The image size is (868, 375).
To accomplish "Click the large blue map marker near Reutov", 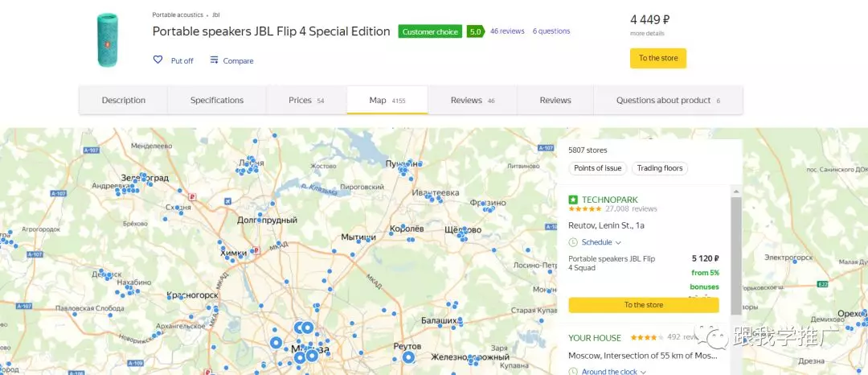I will (x=408, y=357).
